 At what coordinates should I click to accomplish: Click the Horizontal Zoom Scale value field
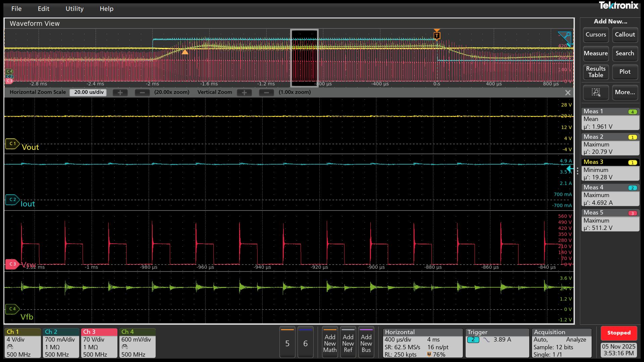coord(88,93)
